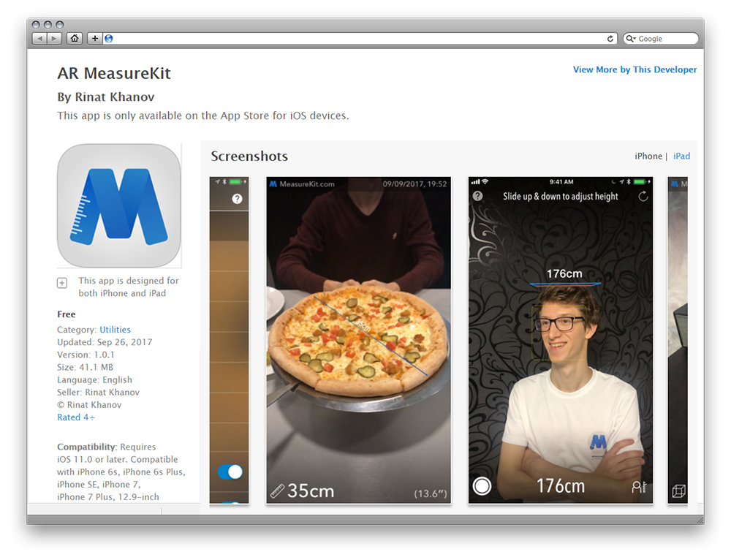
Task: Click the help question mark in height screenshot
Action: click(477, 196)
